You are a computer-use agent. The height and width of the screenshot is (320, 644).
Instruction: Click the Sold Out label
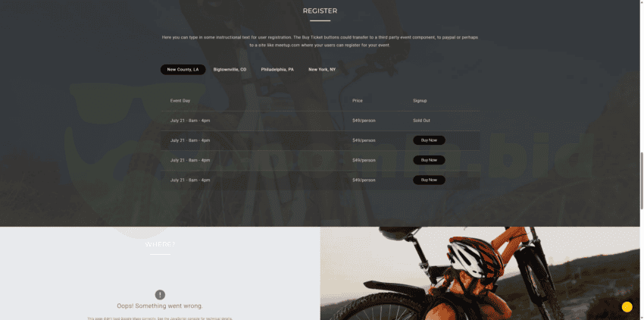tap(421, 121)
